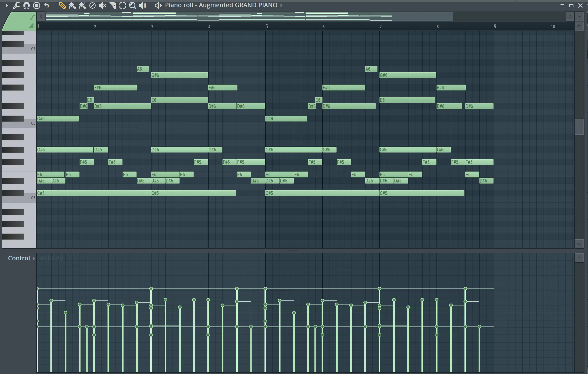This screenshot has height=374, width=588.
Task: Click the dot button right of the overview scrollbar
Action: tap(579, 16)
